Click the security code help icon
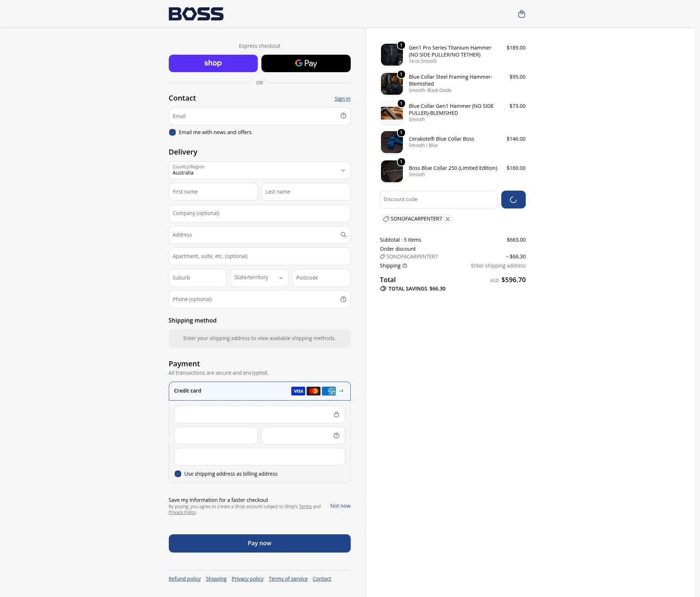The image size is (700, 597). click(337, 436)
